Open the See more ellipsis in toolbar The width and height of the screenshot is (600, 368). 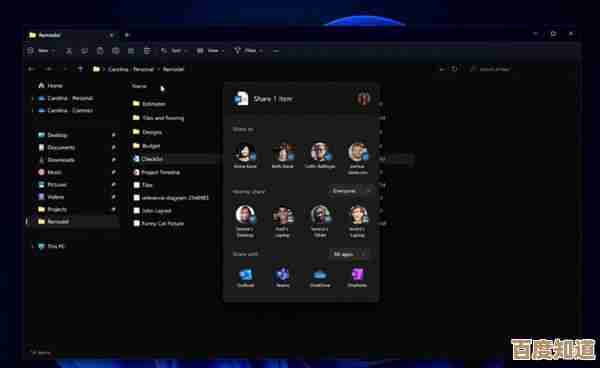pyautogui.click(x=276, y=51)
